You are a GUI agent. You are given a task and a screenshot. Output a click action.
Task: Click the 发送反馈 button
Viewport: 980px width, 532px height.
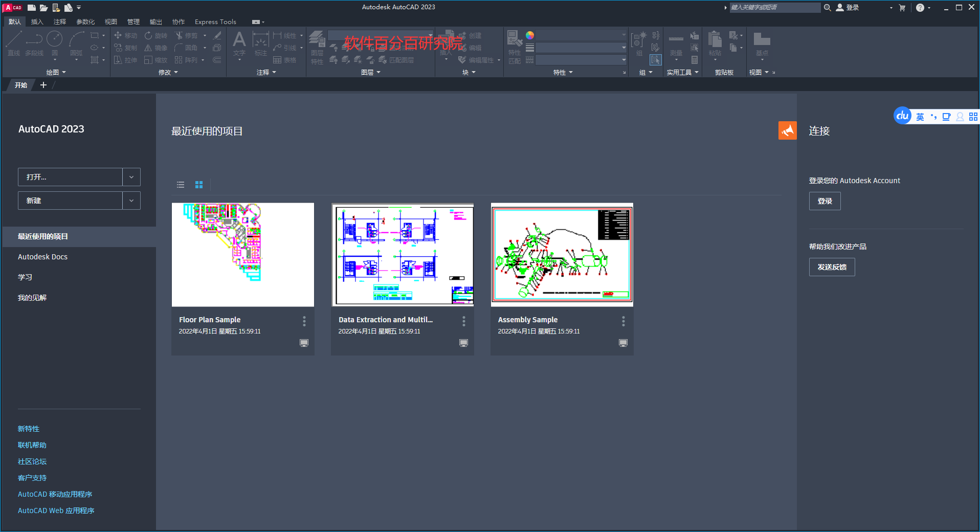(x=832, y=267)
